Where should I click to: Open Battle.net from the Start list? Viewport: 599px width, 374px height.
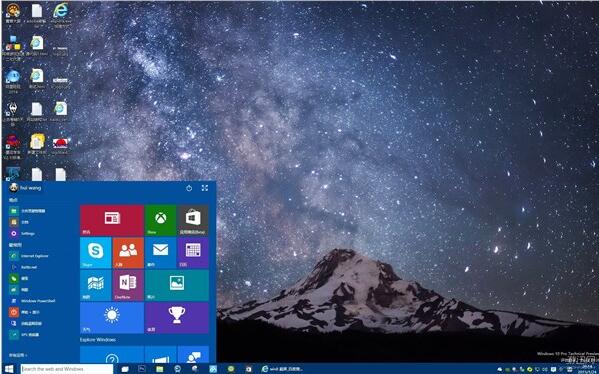[x=24, y=267]
